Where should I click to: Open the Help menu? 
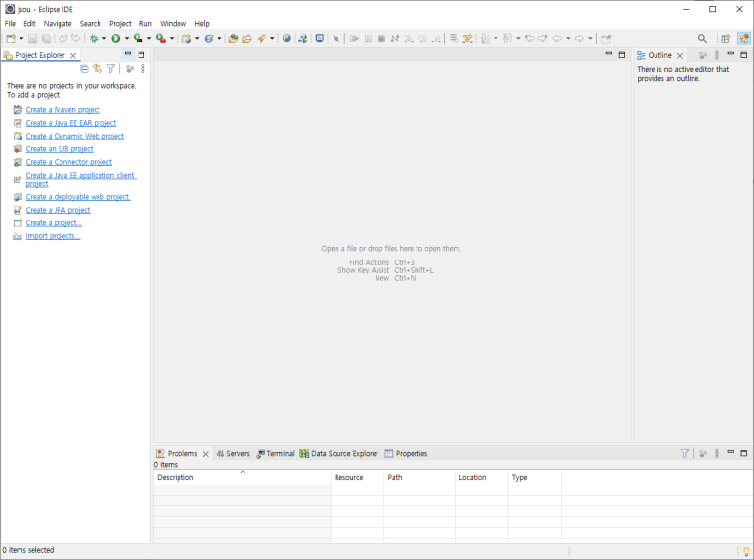click(202, 24)
